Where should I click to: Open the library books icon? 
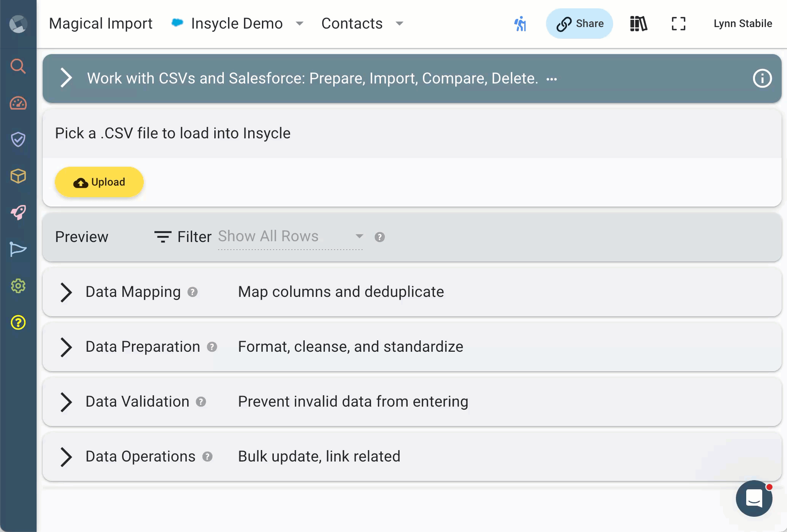[638, 24]
